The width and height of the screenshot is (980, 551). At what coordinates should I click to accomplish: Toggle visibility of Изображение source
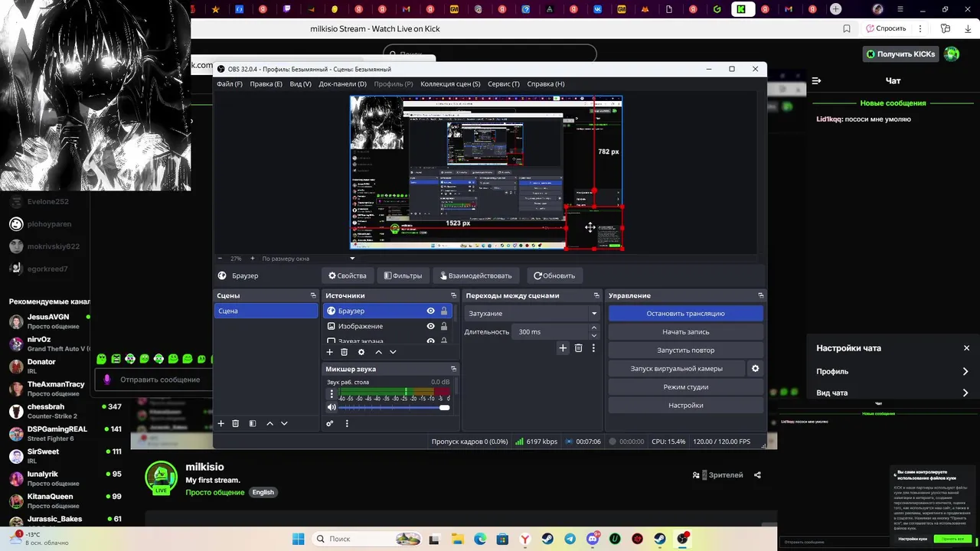click(x=430, y=326)
